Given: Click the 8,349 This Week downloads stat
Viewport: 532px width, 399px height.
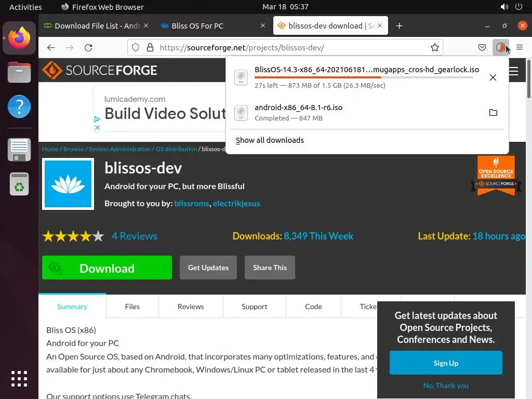Looking at the screenshot, I should (x=318, y=236).
